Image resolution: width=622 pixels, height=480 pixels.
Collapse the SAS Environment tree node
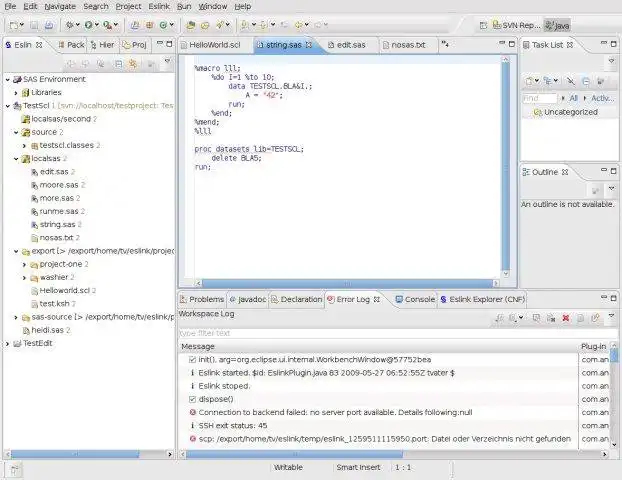click(8, 80)
